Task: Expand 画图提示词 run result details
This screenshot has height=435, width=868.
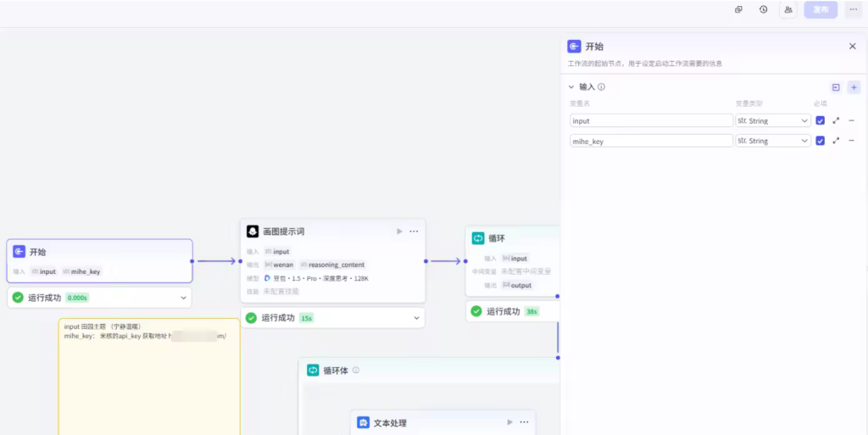Action: pyautogui.click(x=416, y=318)
